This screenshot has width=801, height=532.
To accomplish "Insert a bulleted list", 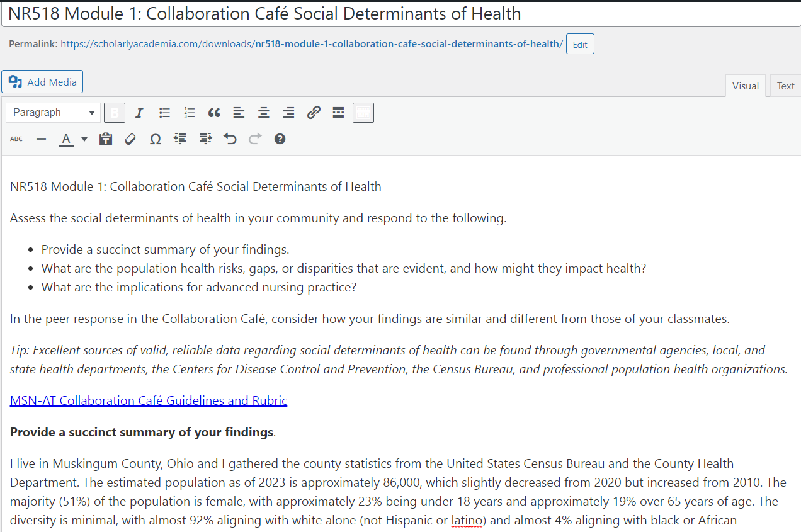I will 164,113.
